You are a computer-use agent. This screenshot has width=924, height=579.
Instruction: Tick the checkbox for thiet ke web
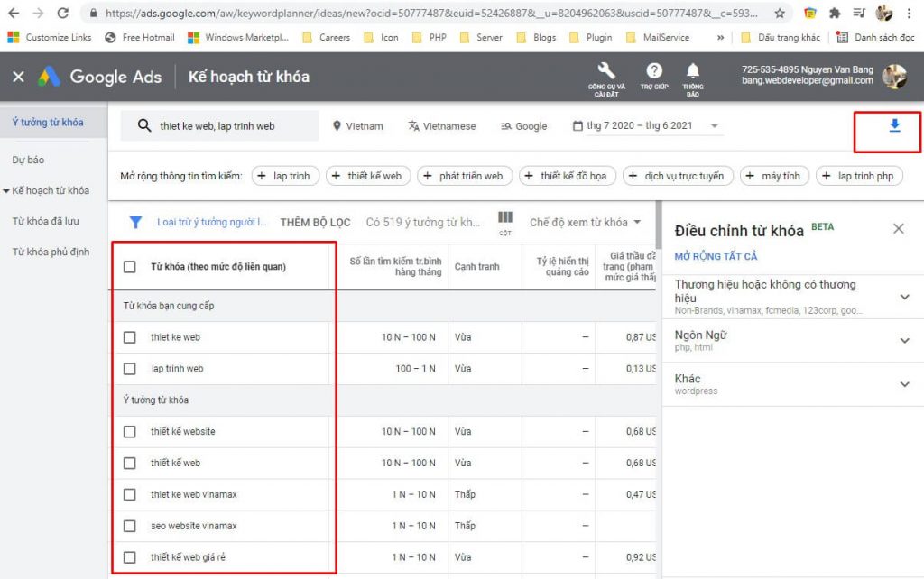(x=130, y=337)
